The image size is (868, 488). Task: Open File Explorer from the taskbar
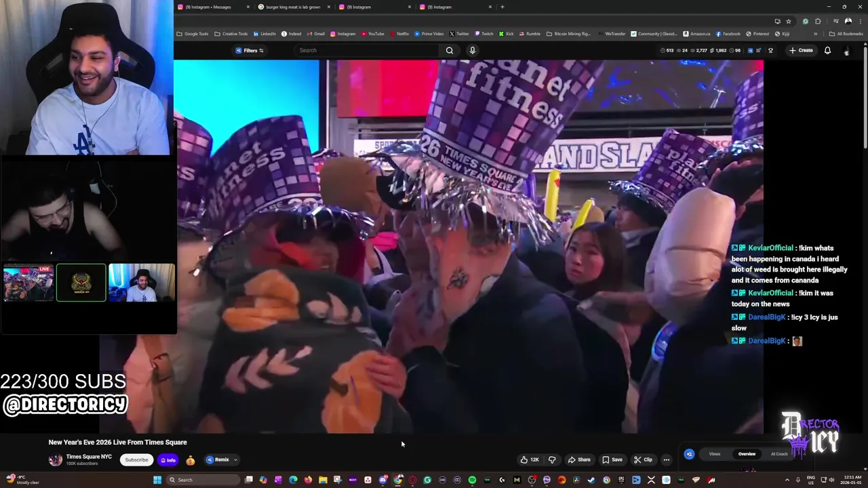pyautogui.click(x=323, y=480)
